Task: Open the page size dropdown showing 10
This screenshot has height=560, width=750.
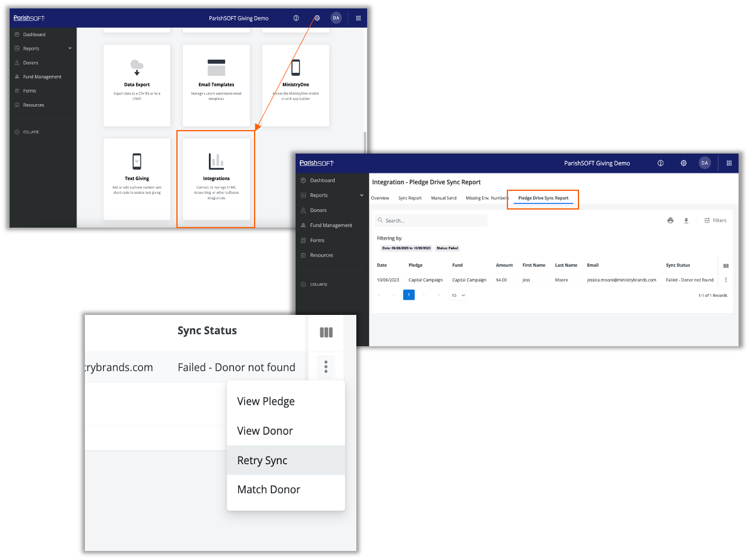Action: [x=458, y=296]
